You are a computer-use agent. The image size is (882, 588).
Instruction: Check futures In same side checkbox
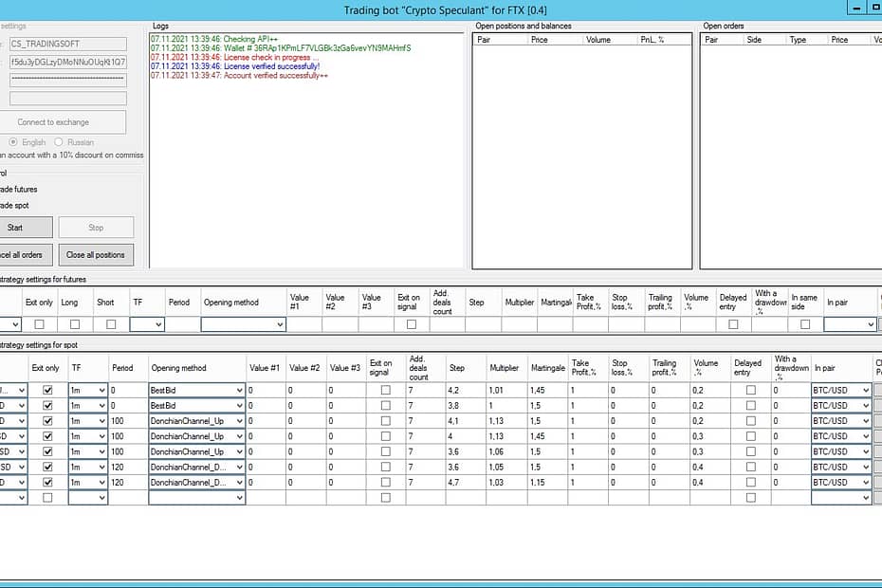tap(805, 324)
